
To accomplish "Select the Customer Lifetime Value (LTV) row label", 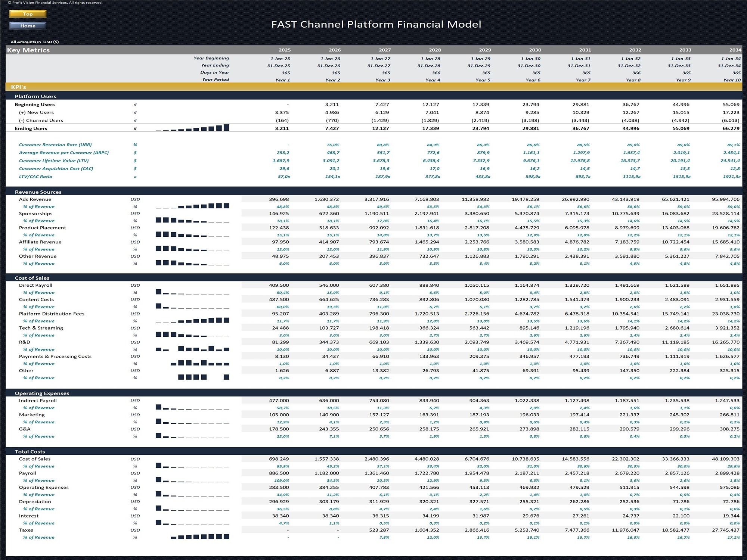I will [x=54, y=160].
